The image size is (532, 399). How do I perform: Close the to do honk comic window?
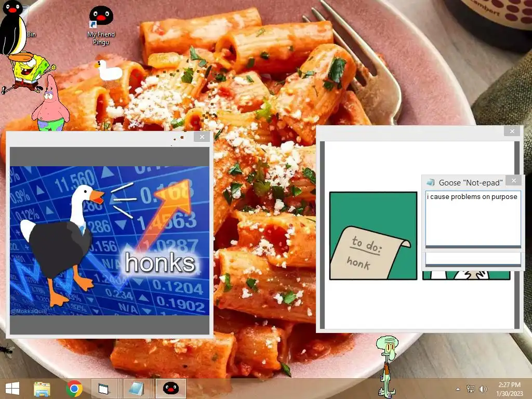[512, 131]
